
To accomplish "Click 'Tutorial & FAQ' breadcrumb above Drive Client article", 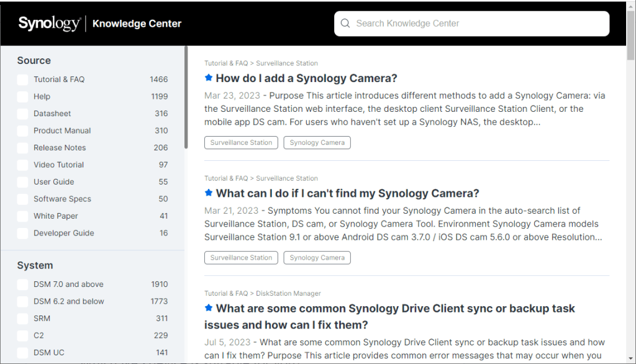I will pyautogui.click(x=226, y=293).
